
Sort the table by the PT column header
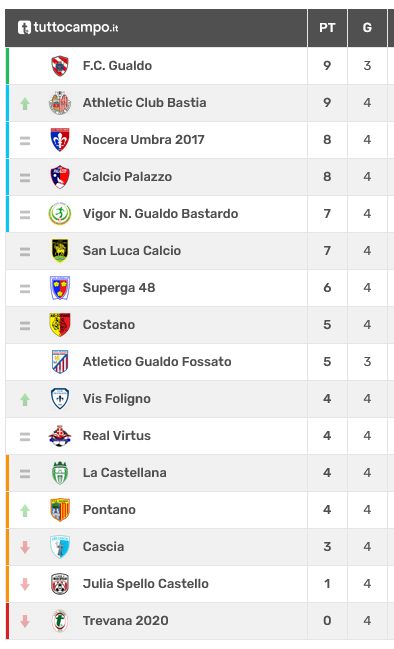[327, 28]
